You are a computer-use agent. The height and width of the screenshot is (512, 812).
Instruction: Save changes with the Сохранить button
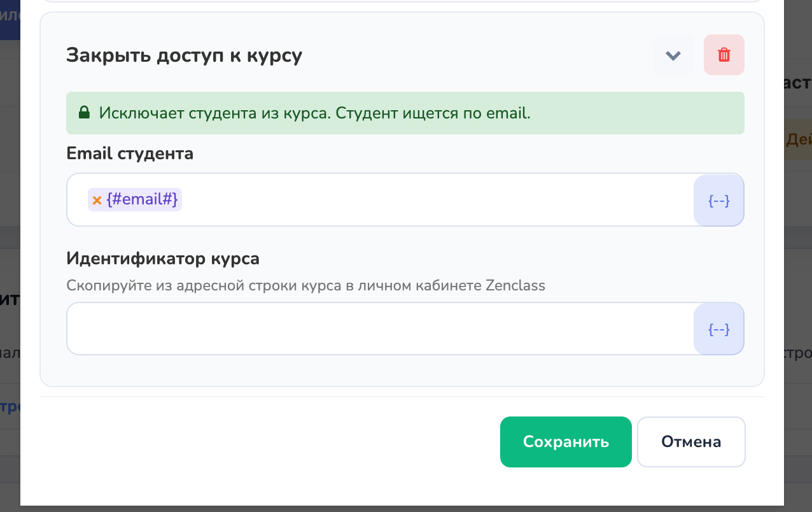pyautogui.click(x=566, y=442)
